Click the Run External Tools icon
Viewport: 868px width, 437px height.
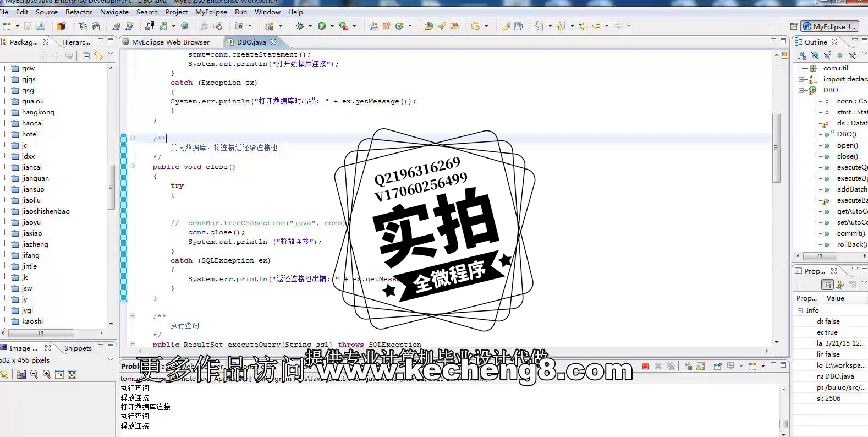click(x=344, y=26)
